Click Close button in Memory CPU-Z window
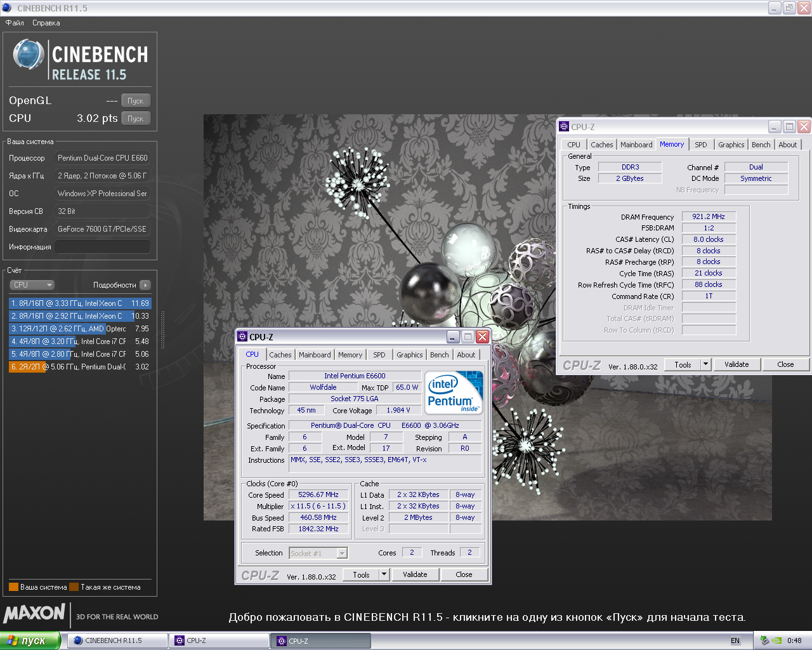Screen dimensions: 812x650 coord(785,364)
